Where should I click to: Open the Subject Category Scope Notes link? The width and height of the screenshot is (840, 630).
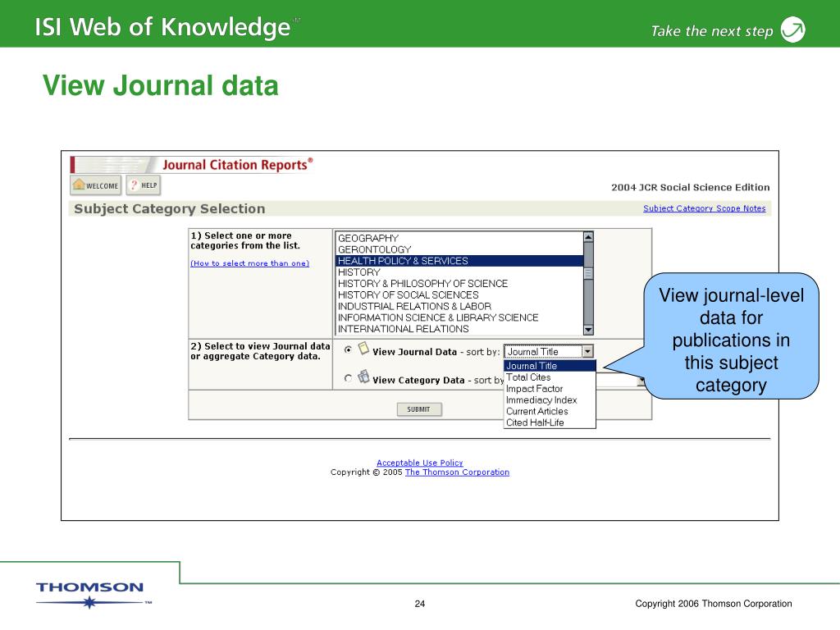[705, 208]
